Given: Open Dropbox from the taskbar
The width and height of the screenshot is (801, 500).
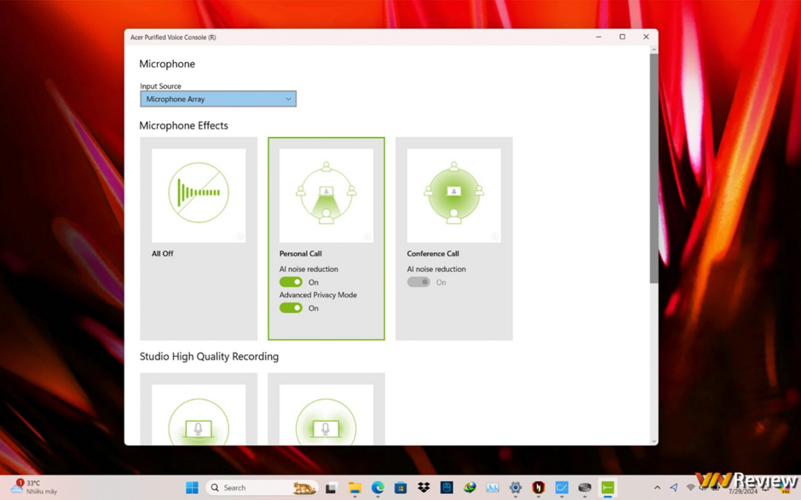Looking at the screenshot, I should pos(423,488).
